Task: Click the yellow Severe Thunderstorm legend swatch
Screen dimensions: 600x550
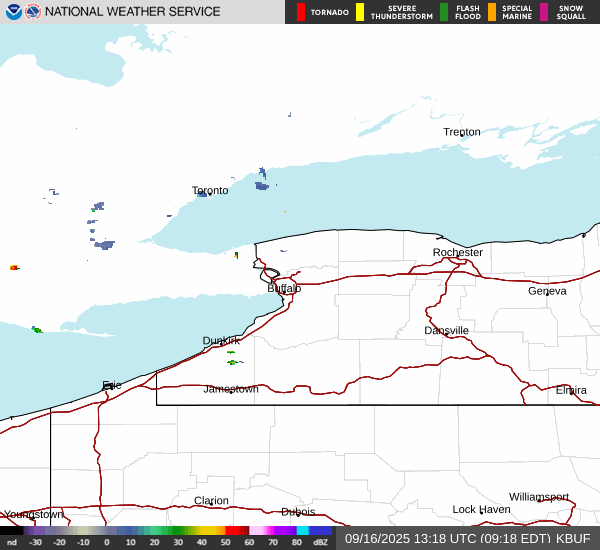Action: point(360,12)
